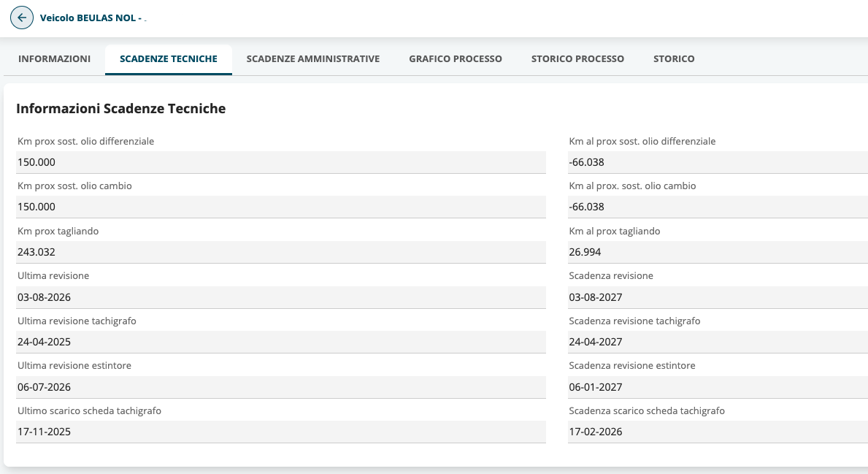Screen dimensions: 868x474
Task: Click the 'Km al prox sost. olio differenziale' label
Action: [642, 141]
